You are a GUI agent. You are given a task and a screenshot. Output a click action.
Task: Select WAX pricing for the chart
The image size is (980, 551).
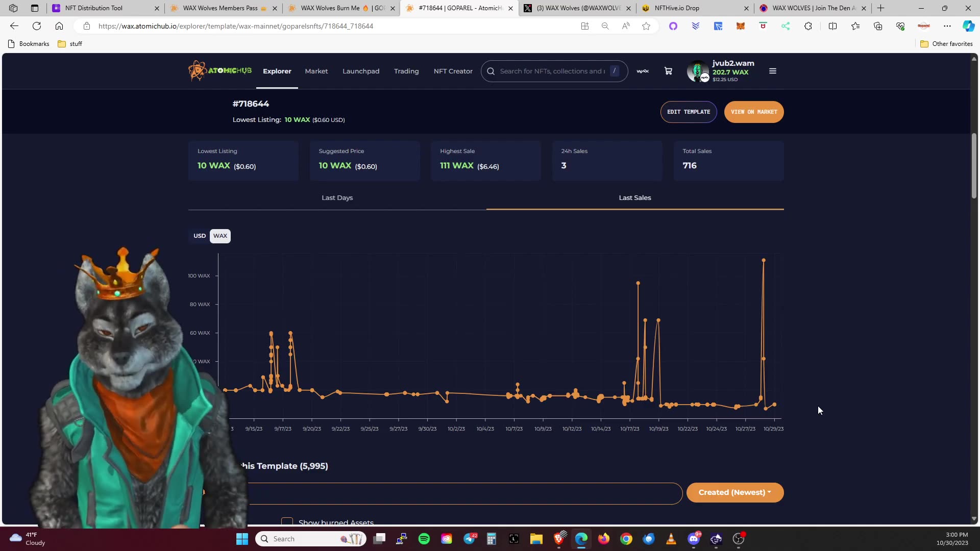(x=220, y=236)
